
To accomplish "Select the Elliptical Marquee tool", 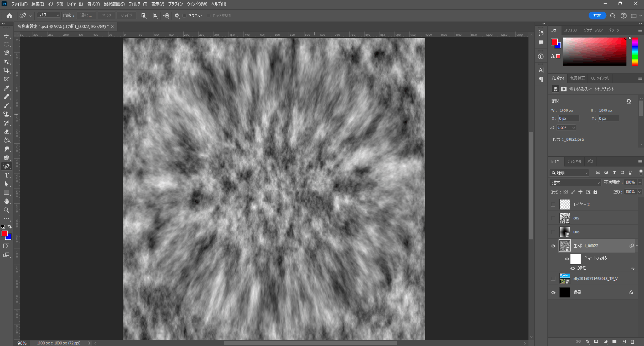I will click(6, 44).
